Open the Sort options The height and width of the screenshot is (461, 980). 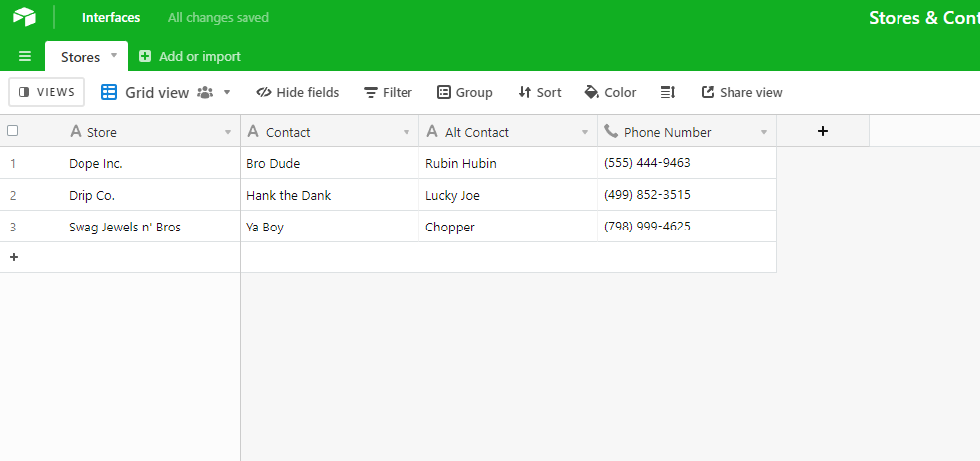(x=540, y=92)
